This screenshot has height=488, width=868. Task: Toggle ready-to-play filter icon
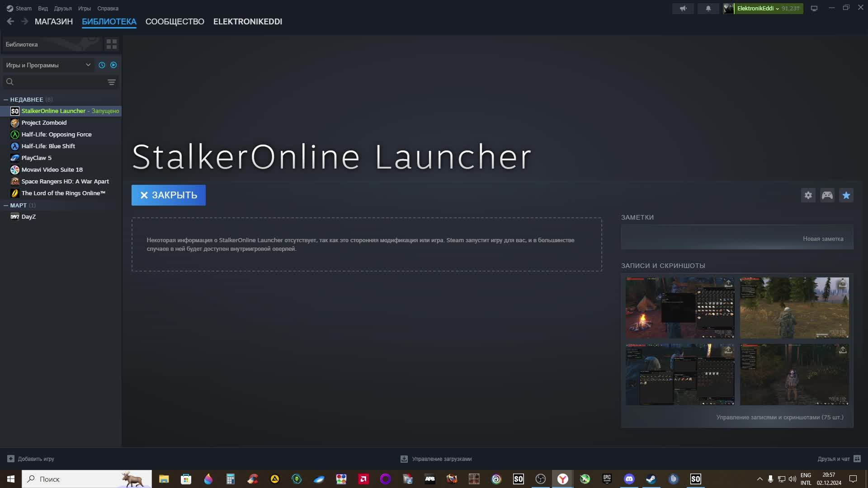point(113,65)
